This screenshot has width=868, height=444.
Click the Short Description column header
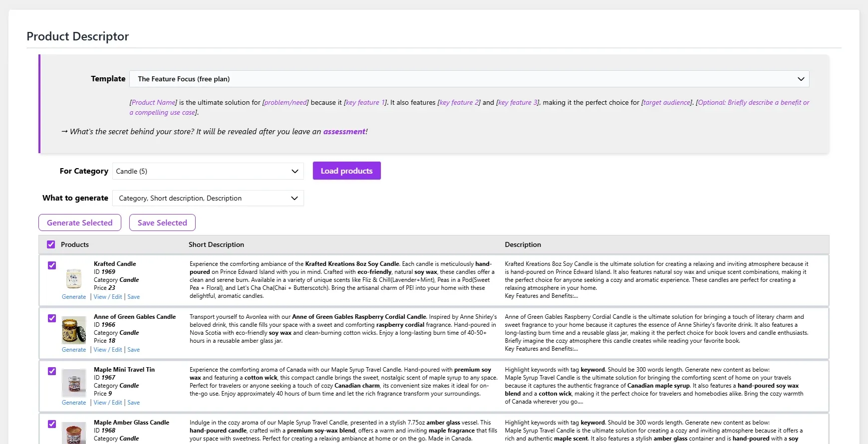[x=216, y=244]
